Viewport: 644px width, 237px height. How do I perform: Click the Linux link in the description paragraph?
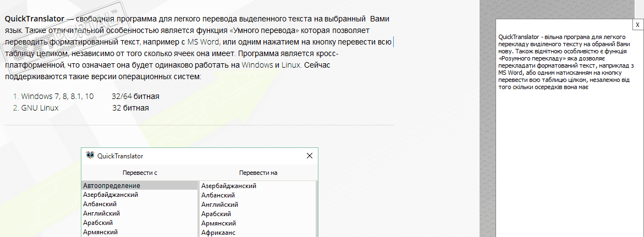coord(291,65)
